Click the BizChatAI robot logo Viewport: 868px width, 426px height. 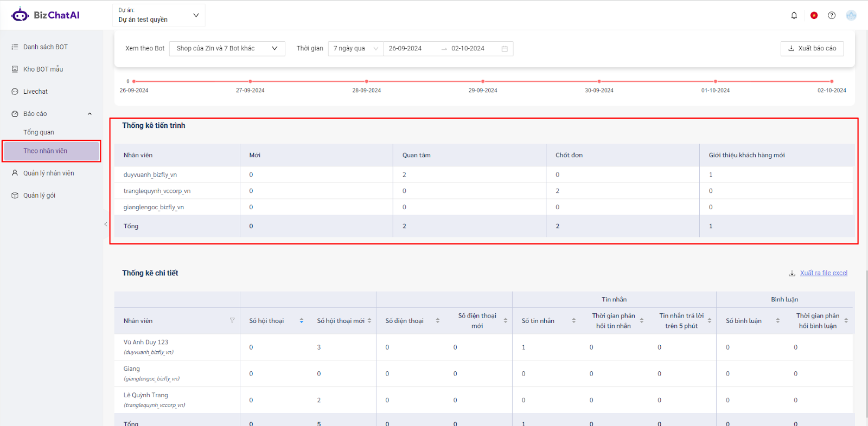click(x=20, y=15)
